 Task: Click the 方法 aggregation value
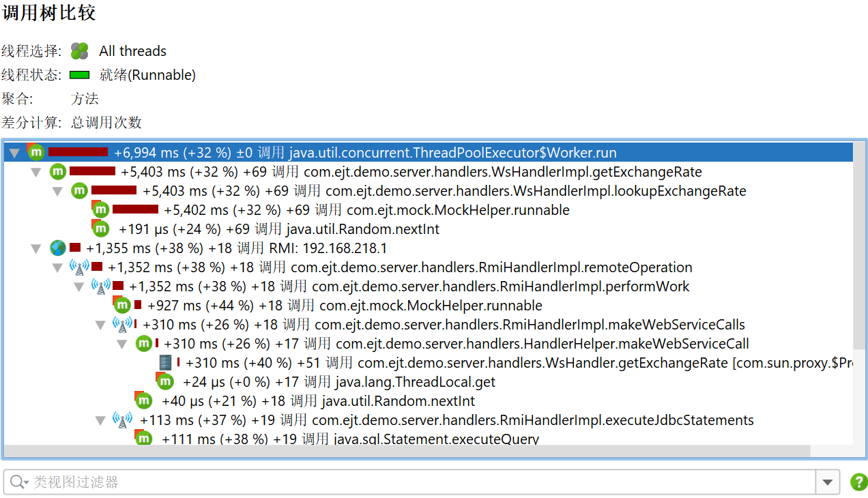pyautogui.click(x=85, y=99)
